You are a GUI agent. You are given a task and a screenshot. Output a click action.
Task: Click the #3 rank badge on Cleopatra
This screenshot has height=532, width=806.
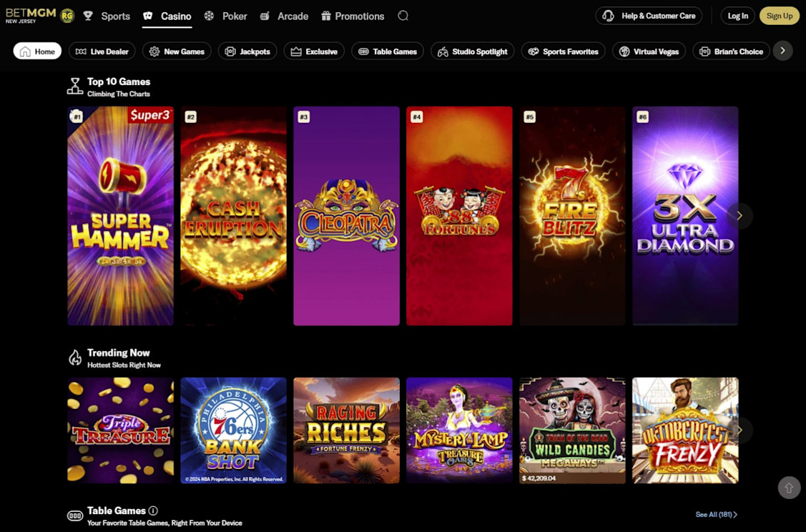pyautogui.click(x=304, y=117)
